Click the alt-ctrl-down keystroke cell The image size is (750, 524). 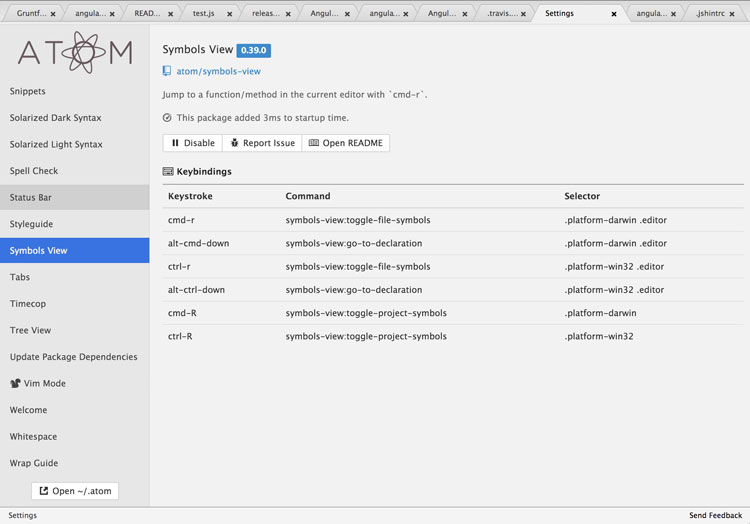196,290
